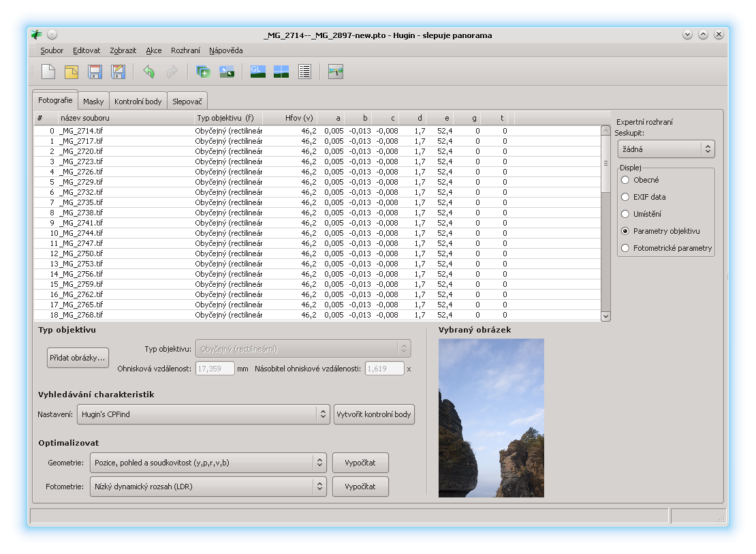Open the Seskupit dropdown showing žádná
Image resolution: width=756 pixels, height=554 pixels.
[666, 149]
